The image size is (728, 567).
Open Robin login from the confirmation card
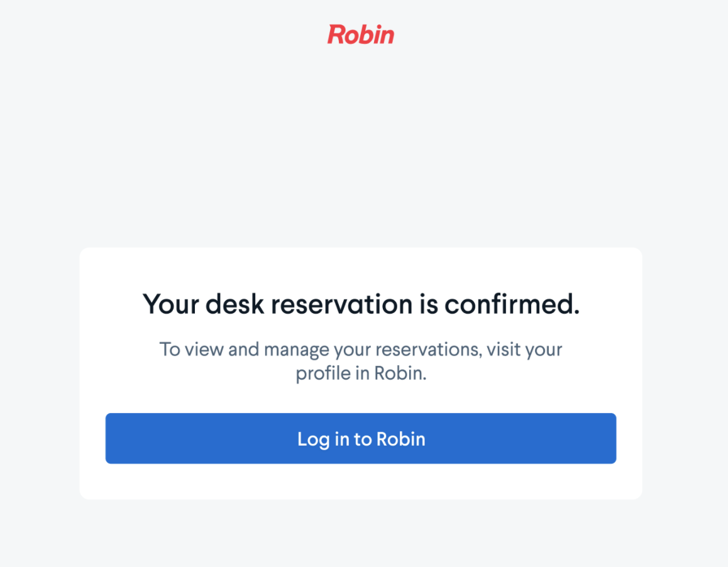tap(361, 438)
